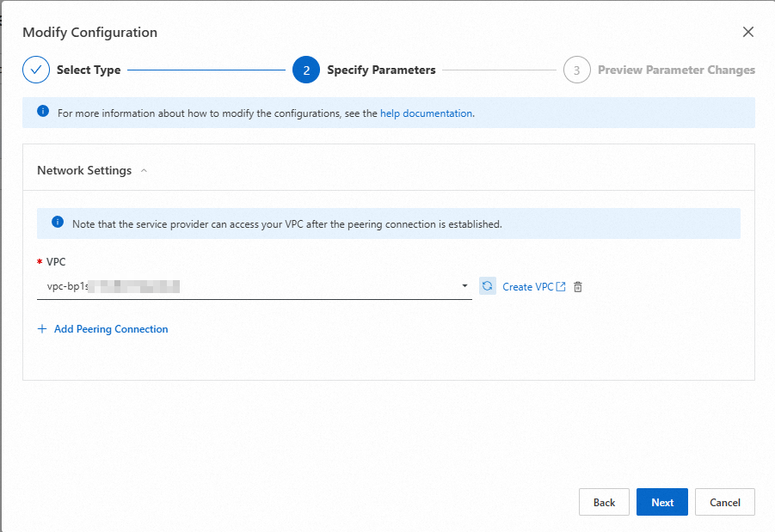Click the Network Settings heading text
The image size is (775, 532).
84,170
